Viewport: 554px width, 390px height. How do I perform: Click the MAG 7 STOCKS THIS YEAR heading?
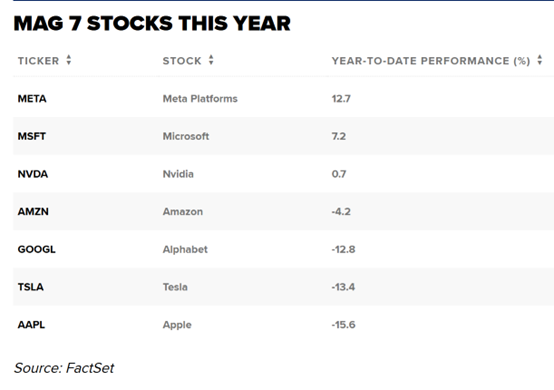click(x=152, y=24)
